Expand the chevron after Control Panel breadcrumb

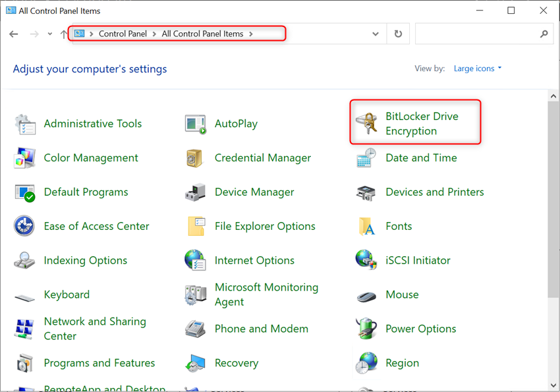(x=154, y=34)
